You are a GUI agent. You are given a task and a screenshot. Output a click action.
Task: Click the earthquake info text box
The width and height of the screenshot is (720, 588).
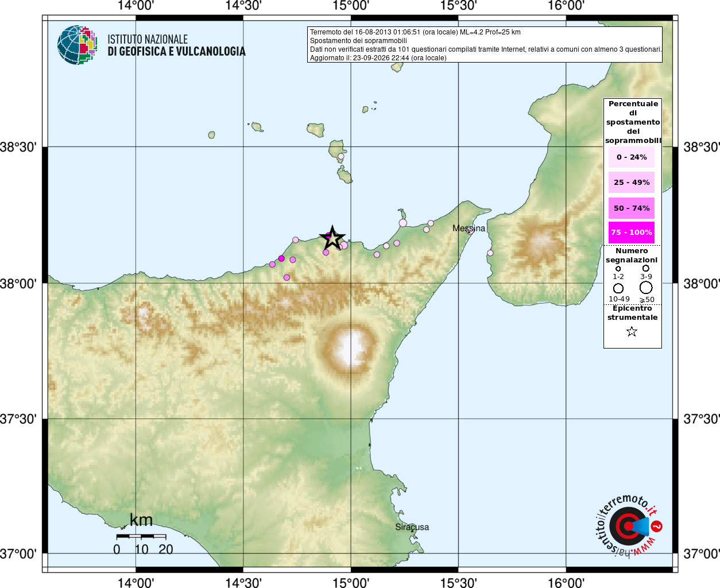tap(485, 45)
